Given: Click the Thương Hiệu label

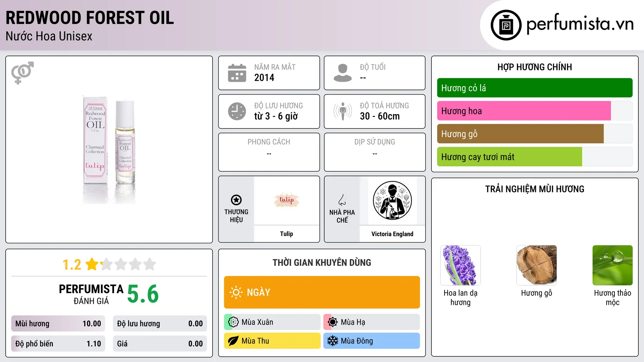Looking at the screenshot, I should (236, 216).
